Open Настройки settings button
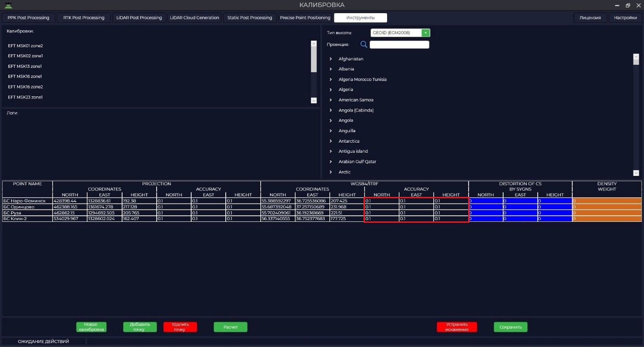The height and width of the screenshot is (347, 644). (x=625, y=18)
